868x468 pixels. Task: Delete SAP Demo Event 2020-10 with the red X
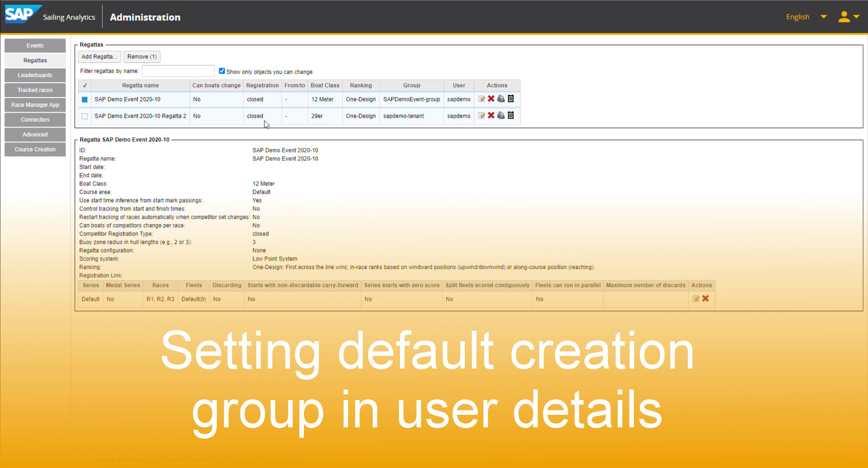tap(491, 99)
